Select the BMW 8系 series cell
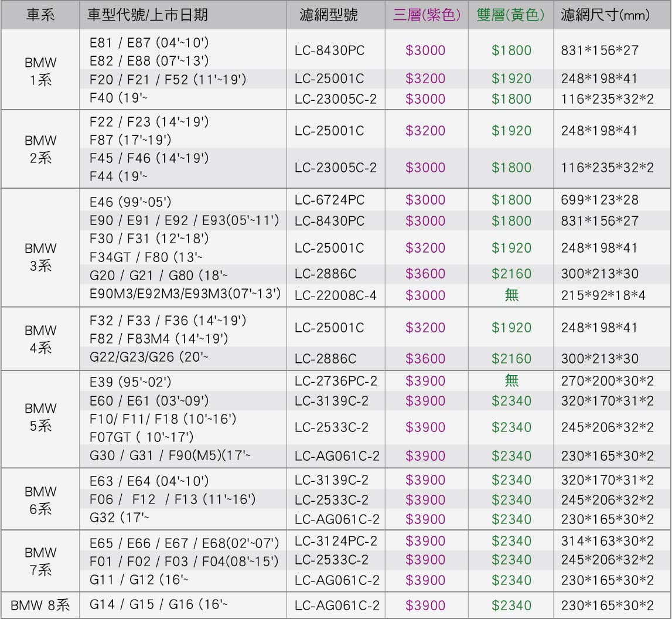This screenshot has height=619, width=672. [x=40, y=606]
